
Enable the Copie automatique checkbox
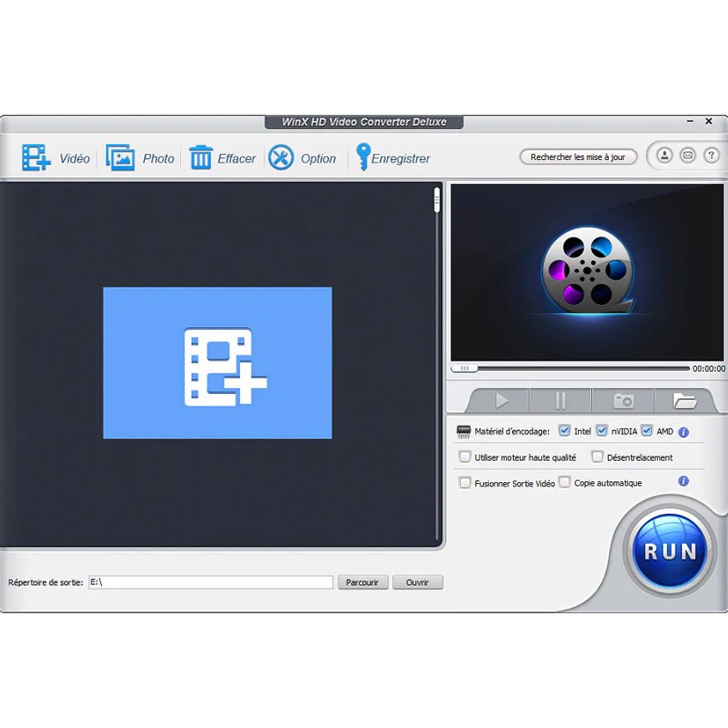coord(564,482)
